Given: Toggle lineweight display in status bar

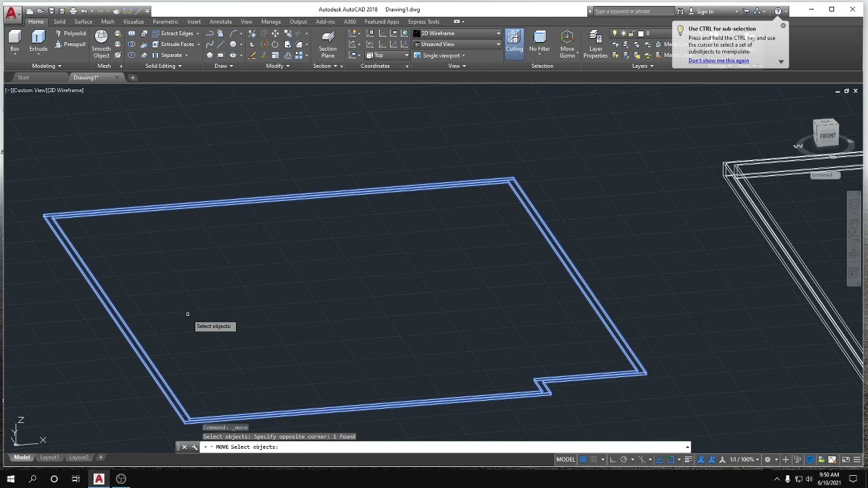Looking at the screenshot, I should tap(688, 460).
